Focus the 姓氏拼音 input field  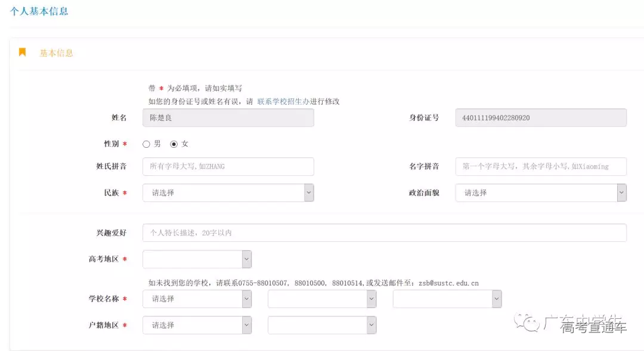[x=228, y=167]
